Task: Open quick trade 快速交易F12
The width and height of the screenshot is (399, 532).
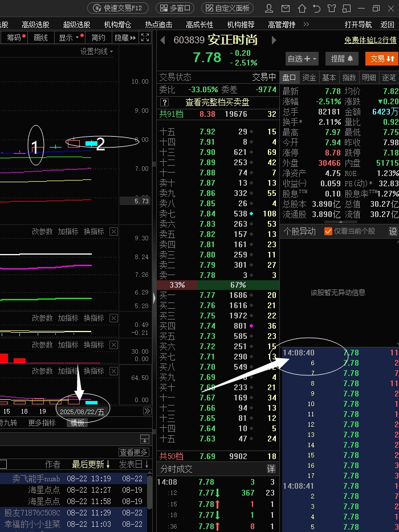Action: pyautogui.click(x=118, y=8)
